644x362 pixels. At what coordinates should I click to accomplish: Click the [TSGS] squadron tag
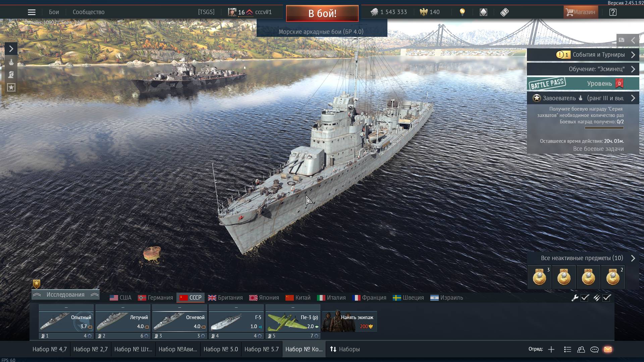pos(206,12)
